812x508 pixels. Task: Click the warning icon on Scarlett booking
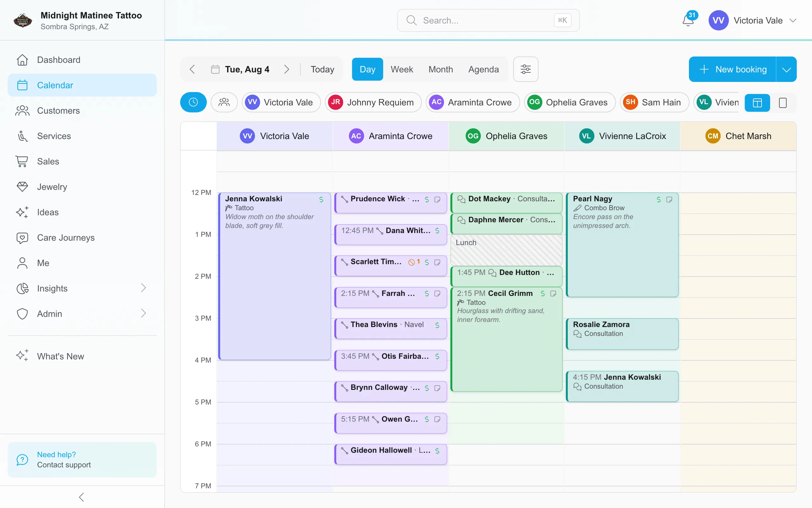[411, 262]
